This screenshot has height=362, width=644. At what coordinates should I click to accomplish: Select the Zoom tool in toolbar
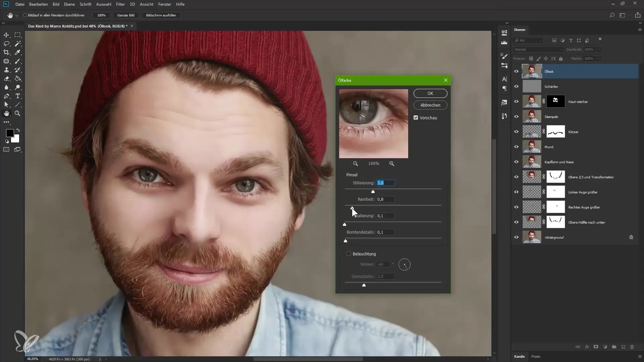tap(17, 114)
